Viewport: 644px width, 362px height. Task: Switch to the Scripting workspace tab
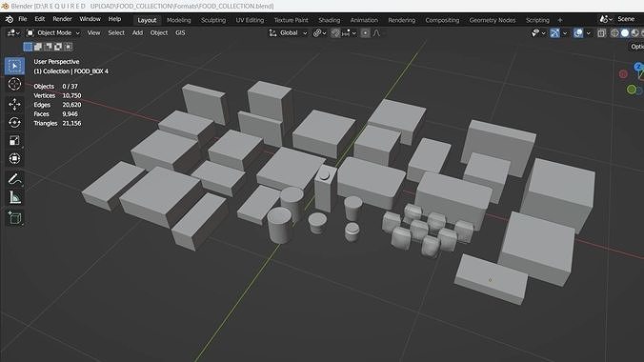point(537,20)
